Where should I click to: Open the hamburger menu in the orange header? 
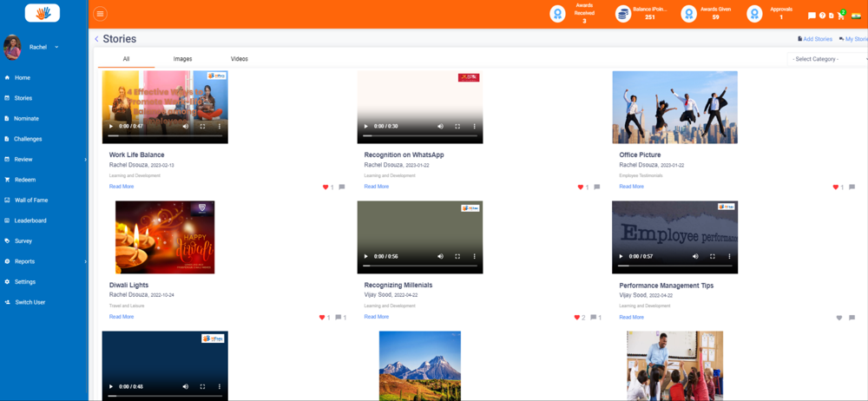(x=100, y=14)
